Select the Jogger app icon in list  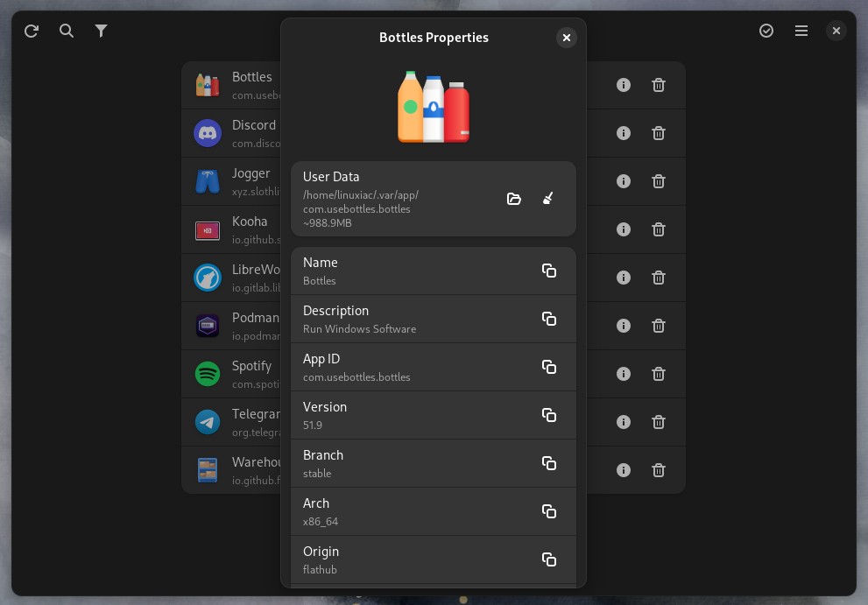coord(208,181)
